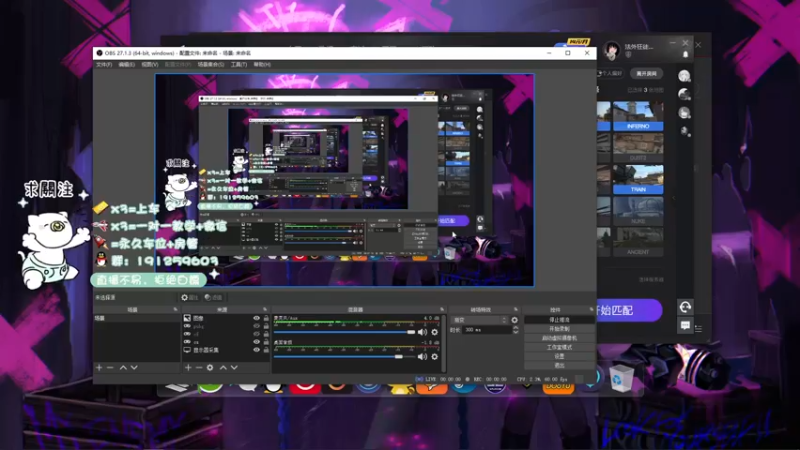Open the 桌面音频 audio settings gear
This screenshot has width=800, height=450.
435,357
